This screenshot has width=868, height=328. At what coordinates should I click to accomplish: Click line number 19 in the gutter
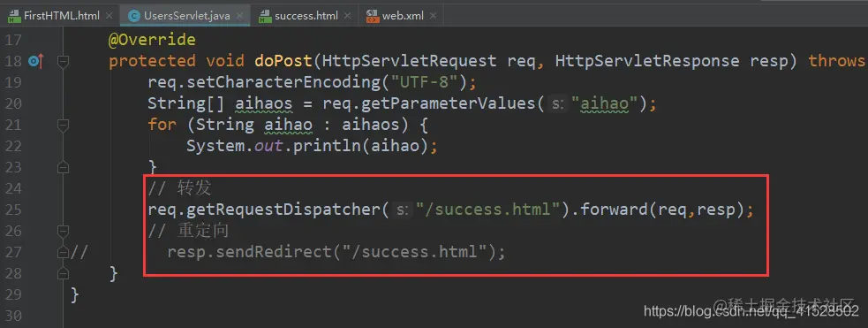14,82
